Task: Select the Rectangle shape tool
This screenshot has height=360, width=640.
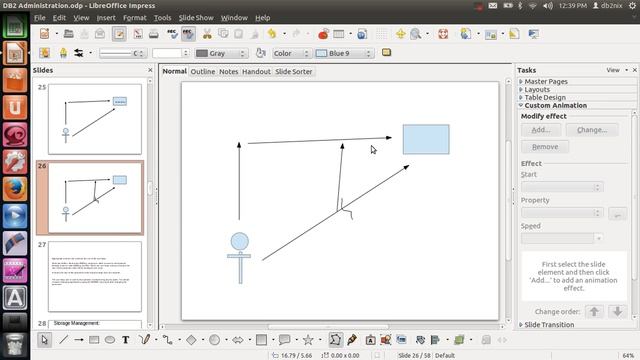Action: click(94, 340)
